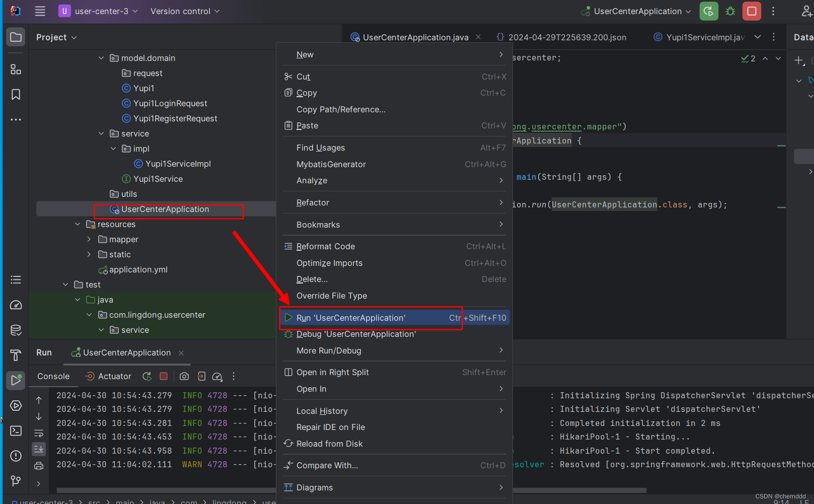
Task: Collapse the model.domain package
Action: click(101, 58)
